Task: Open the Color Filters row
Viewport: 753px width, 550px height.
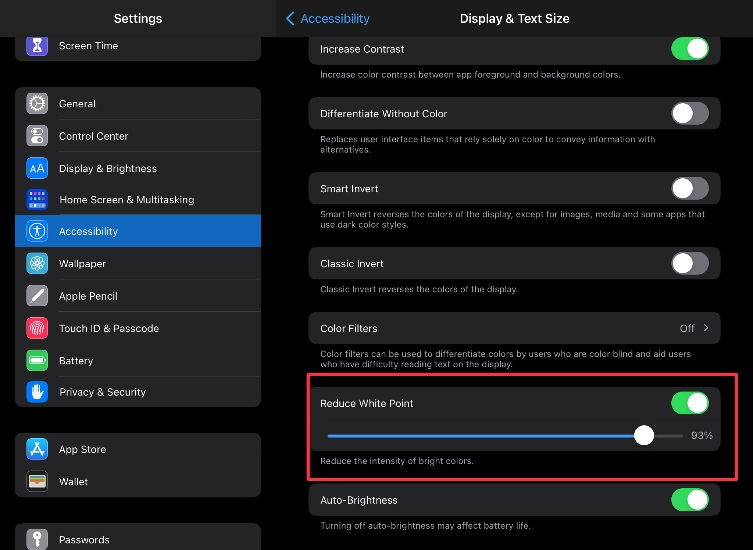Action: click(514, 328)
